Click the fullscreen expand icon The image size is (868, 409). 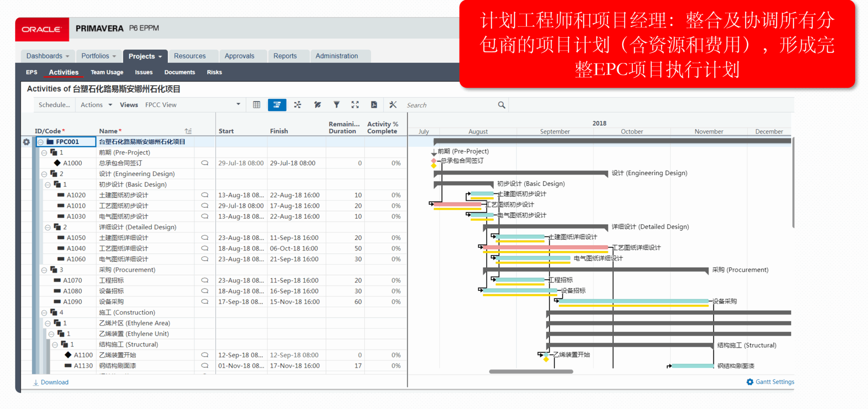355,105
